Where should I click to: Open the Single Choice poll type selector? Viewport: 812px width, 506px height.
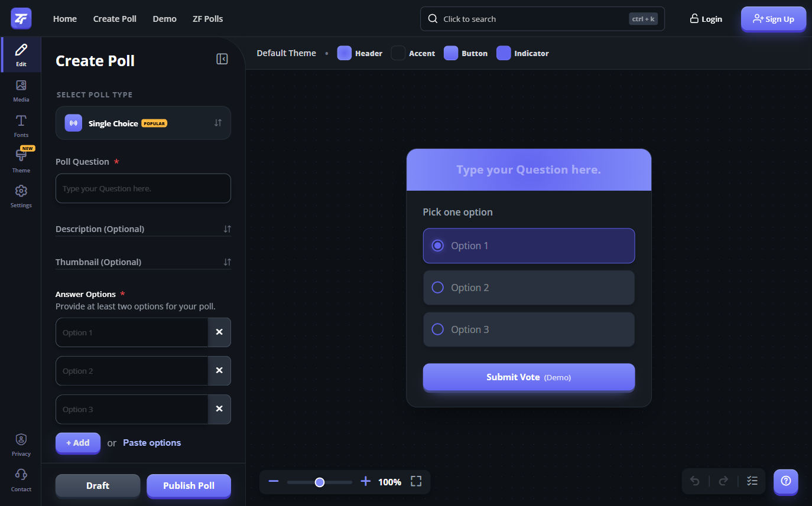click(143, 123)
